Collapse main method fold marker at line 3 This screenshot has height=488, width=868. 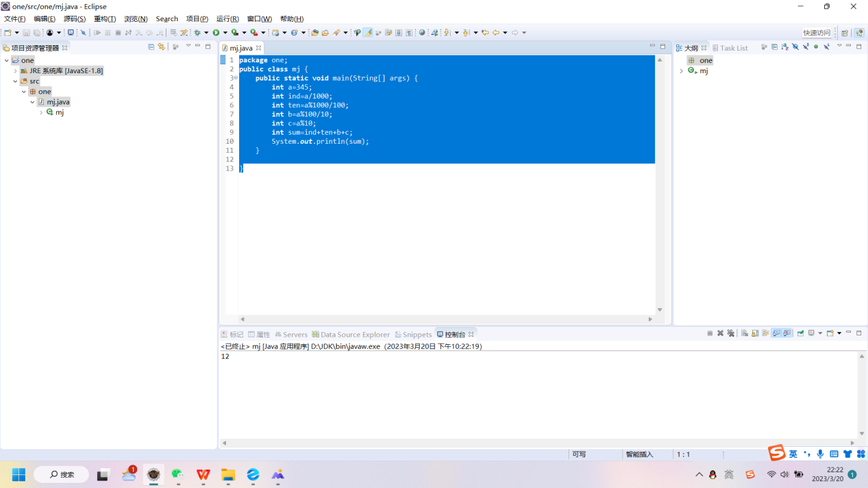236,78
